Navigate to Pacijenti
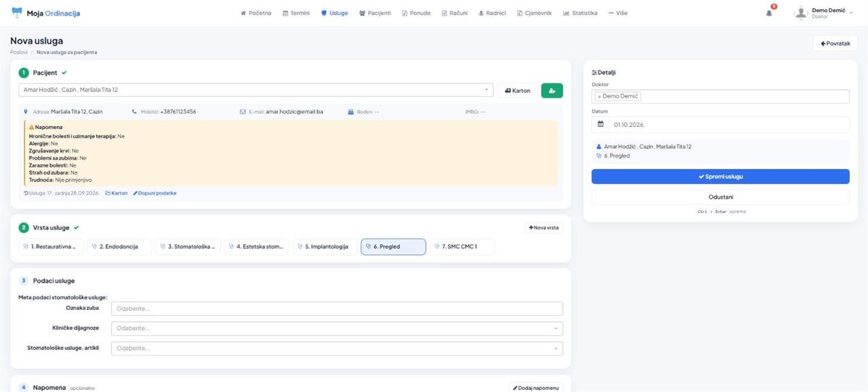 click(x=375, y=13)
